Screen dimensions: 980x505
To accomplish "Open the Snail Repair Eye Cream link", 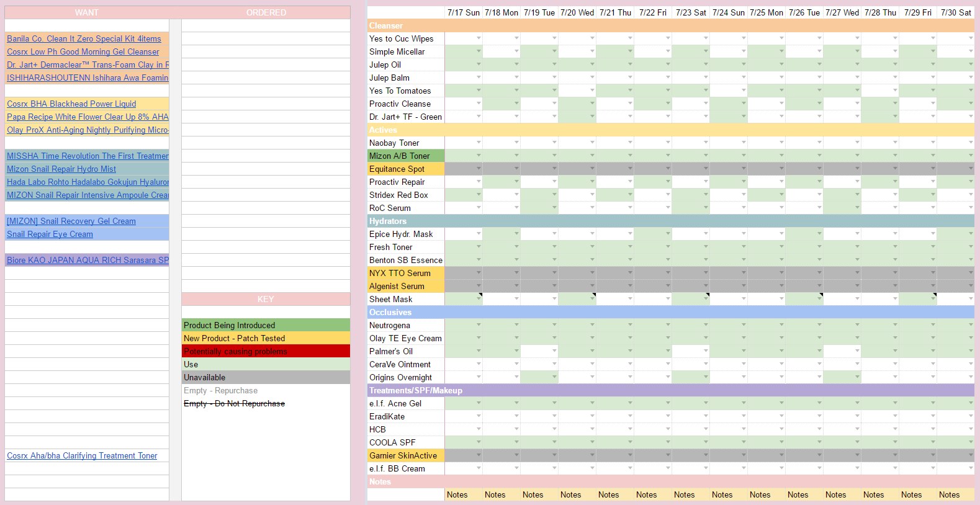I will [x=50, y=234].
